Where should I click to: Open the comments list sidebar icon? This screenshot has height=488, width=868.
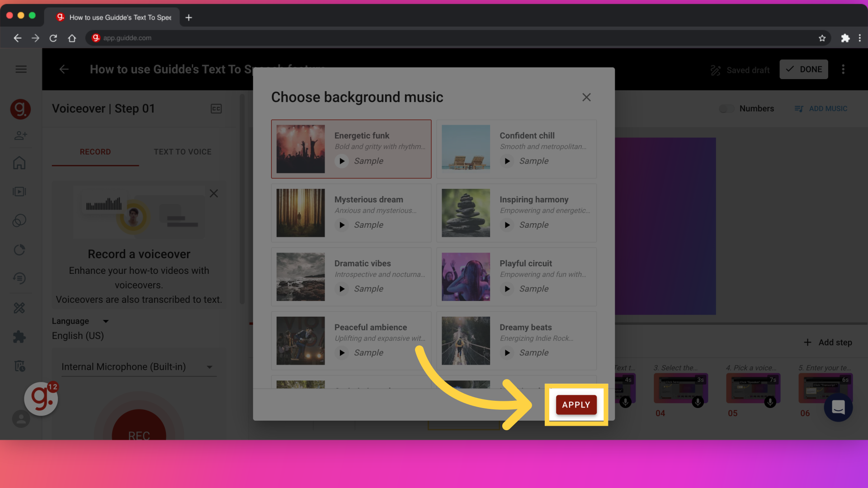pos(19,278)
